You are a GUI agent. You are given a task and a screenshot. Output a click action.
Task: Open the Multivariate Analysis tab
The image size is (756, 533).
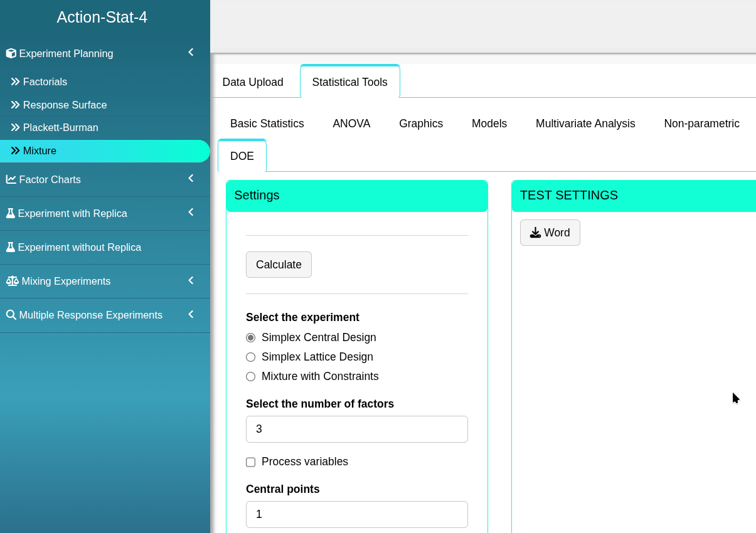click(x=585, y=124)
